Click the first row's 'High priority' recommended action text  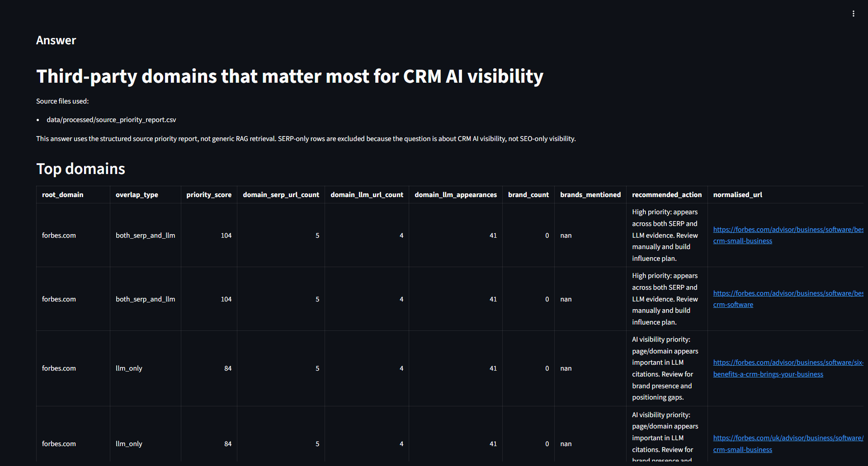click(x=665, y=235)
